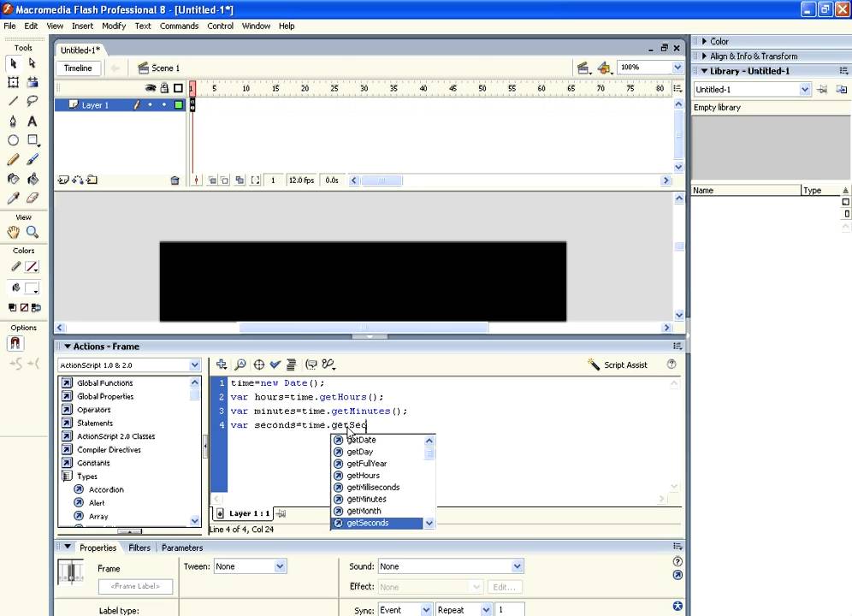
Task: Select the Pencil tool
Action: pos(14,159)
